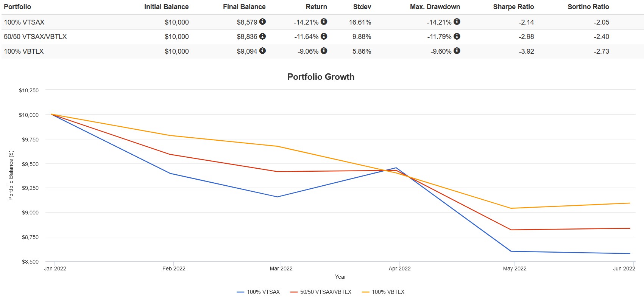Screen dimensions: 644x298
Task: Open info icon next to -11.64% return
Action: coord(324,36)
